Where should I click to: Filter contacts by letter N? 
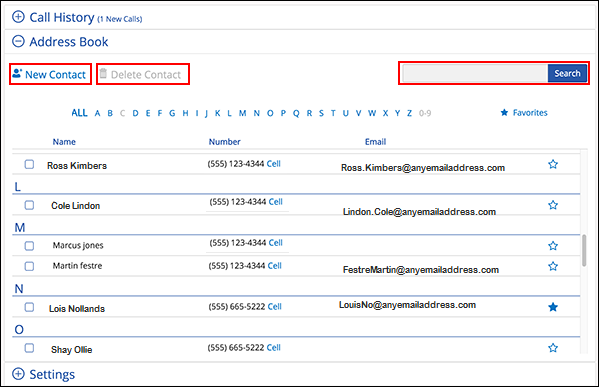(x=257, y=113)
